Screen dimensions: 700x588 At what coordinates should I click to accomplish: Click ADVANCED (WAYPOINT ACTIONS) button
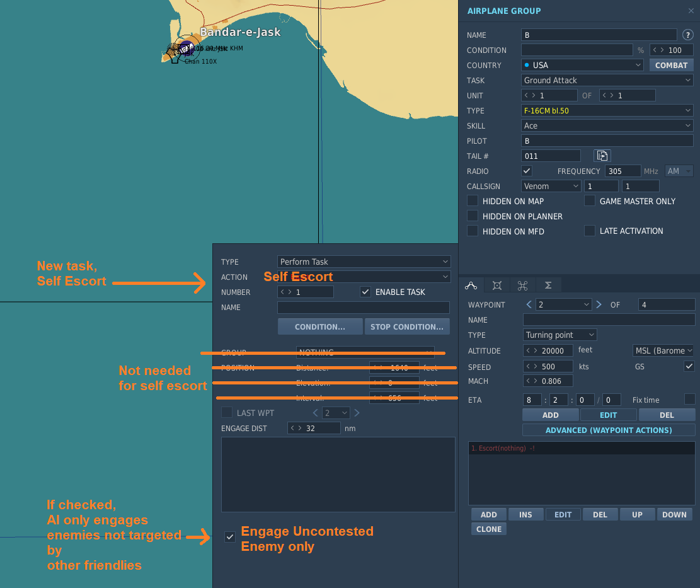click(x=609, y=430)
